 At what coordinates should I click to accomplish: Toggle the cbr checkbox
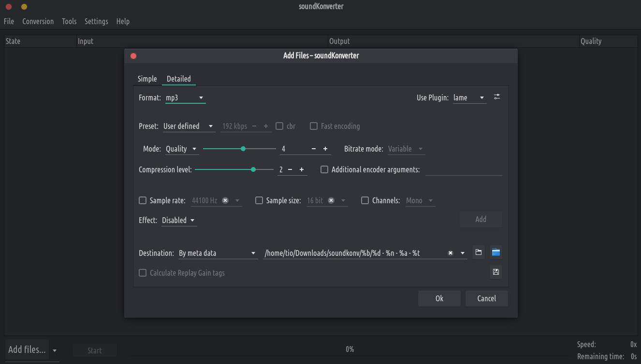coord(285,126)
